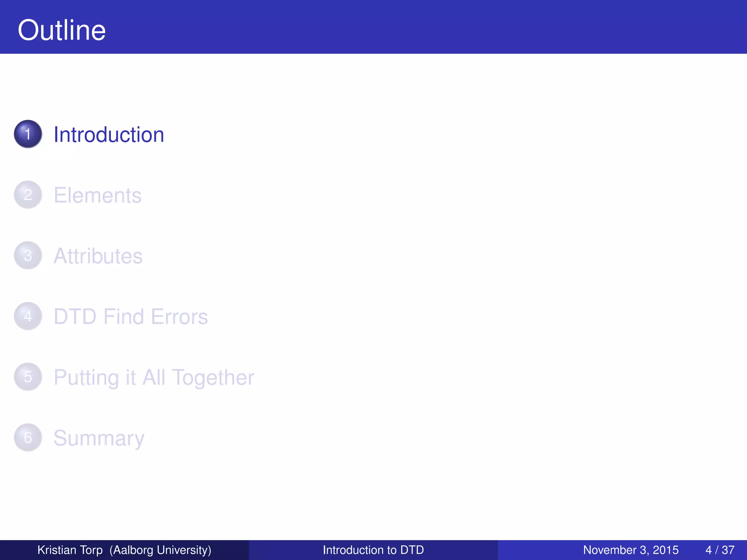Screen dimensions: 747x560
Task: Jump to the Summary section
Action: click(x=99, y=438)
